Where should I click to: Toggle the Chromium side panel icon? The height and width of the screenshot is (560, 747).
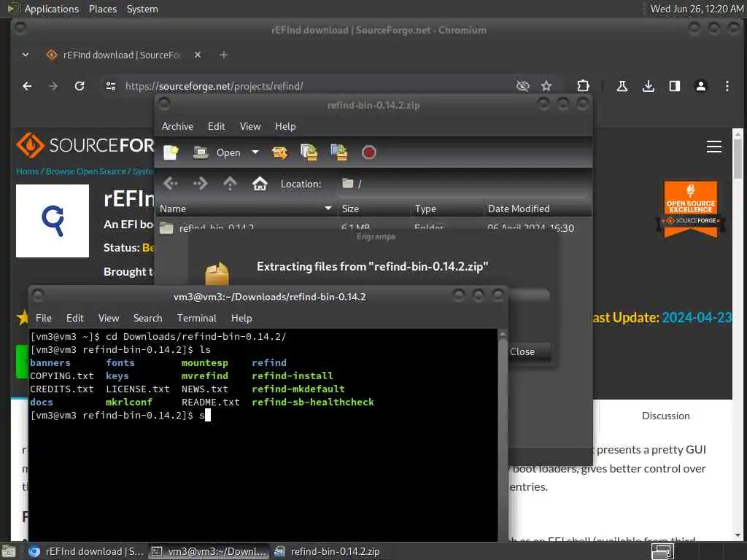click(x=674, y=86)
